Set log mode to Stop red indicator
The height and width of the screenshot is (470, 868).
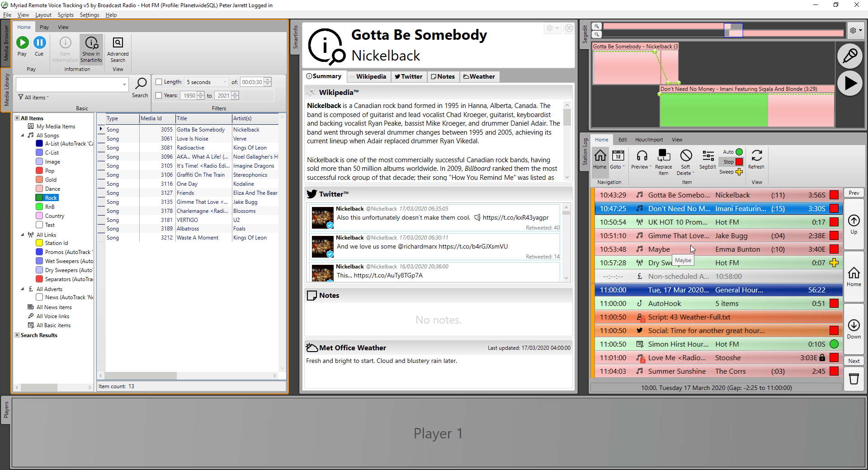[739, 162]
